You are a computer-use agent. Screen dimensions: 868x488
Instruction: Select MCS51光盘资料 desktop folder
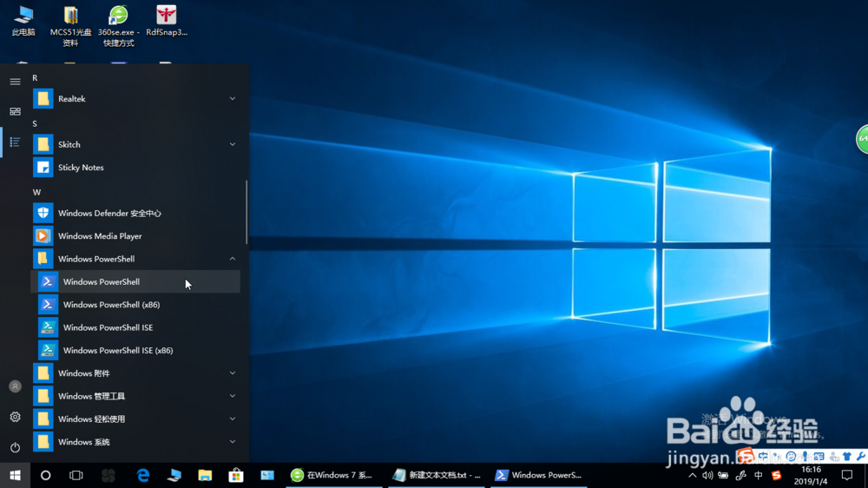70,26
